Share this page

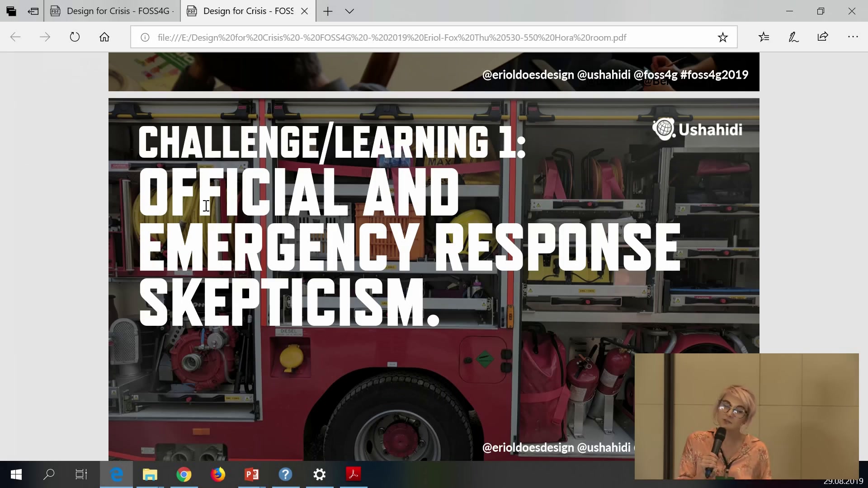tap(823, 37)
